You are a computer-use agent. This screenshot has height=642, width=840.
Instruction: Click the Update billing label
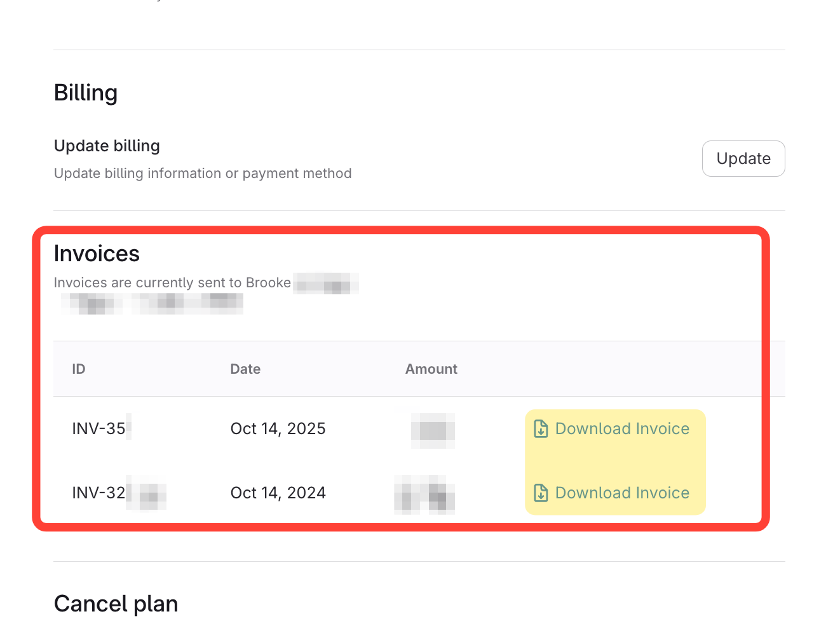point(107,146)
